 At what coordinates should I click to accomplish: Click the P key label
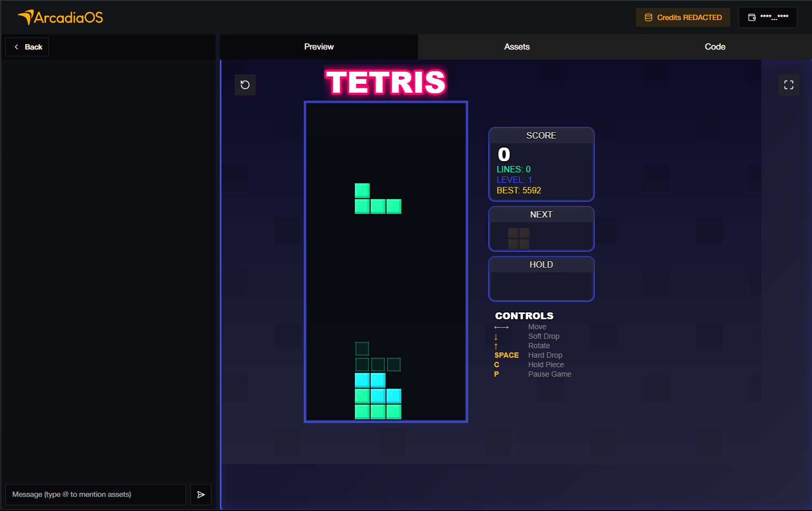[x=497, y=374]
